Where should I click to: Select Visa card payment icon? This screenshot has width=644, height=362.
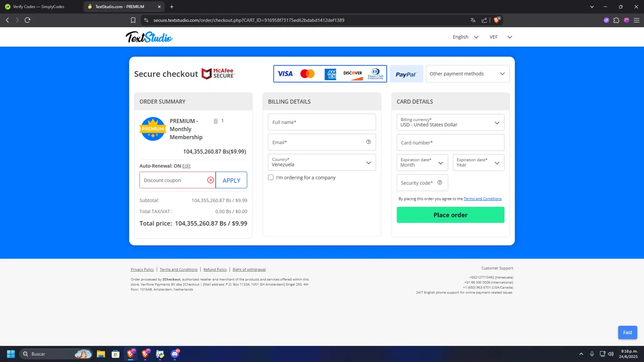pyautogui.click(x=285, y=74)
